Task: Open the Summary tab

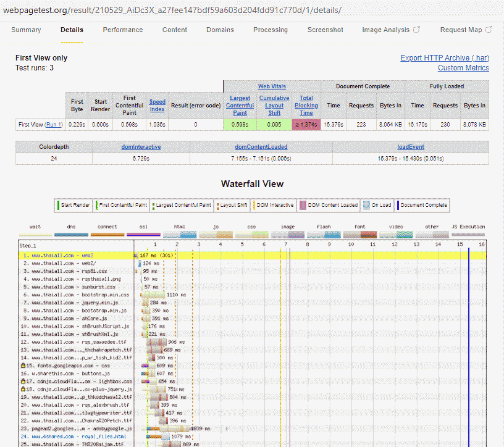Action: pyautogui.click(x=26, y=30)
